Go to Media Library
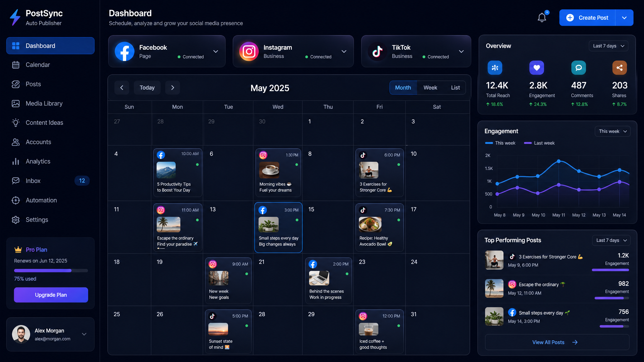Image resolution: width=644 pixels, height=362 pixels. click(x=50, y=103)
